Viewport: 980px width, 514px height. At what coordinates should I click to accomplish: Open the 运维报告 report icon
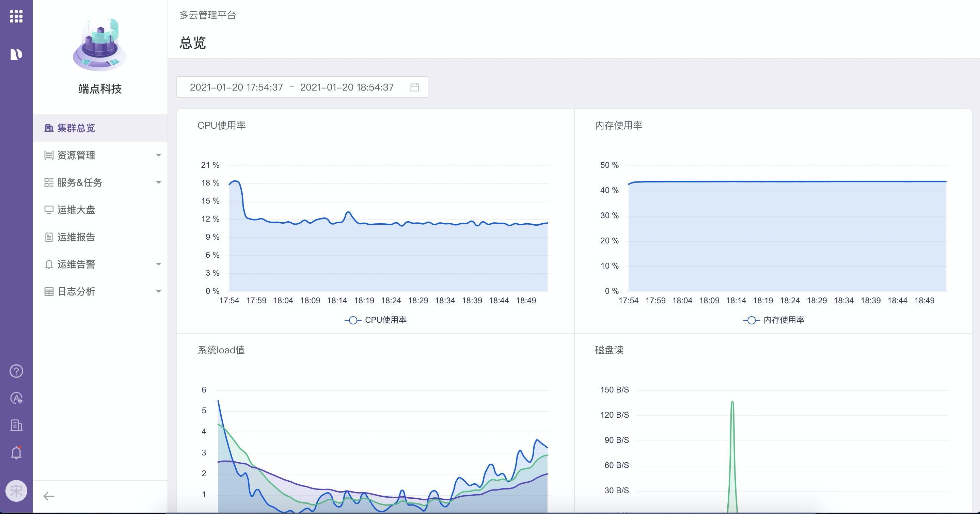(x=49, y=237)
